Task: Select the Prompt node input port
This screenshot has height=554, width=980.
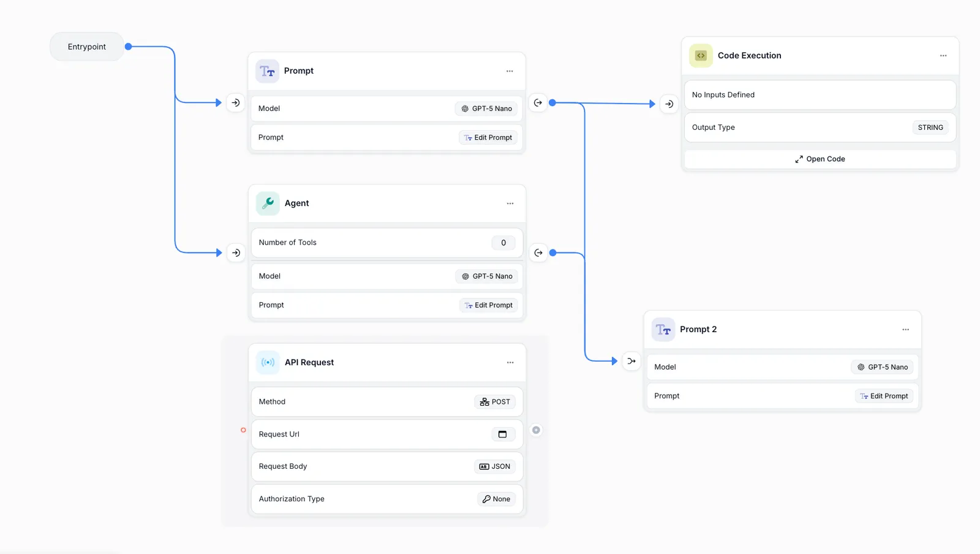Action: click(x=236, y=102)
